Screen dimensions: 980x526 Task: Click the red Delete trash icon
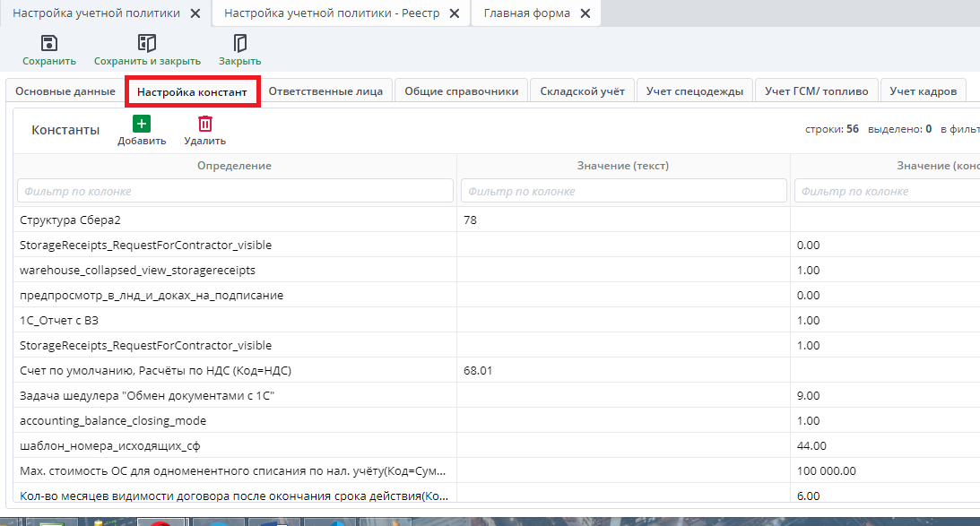(205, 125)
